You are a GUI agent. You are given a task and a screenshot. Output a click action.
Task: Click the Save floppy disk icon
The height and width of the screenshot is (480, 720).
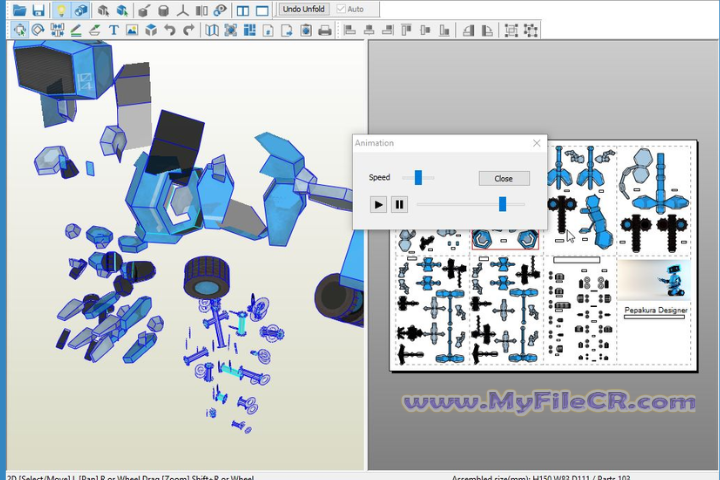pos(38,10)
